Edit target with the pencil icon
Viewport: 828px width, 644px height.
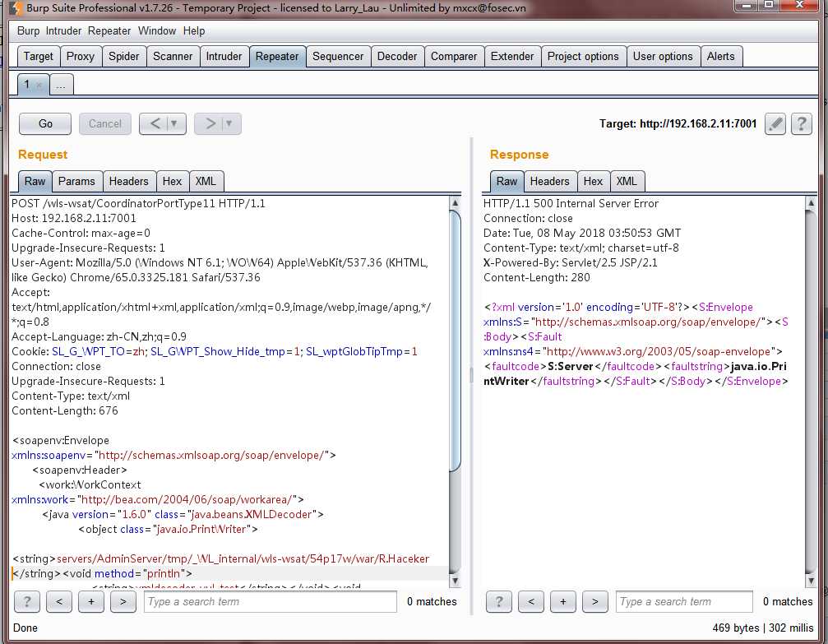click(x=775, y=124)
